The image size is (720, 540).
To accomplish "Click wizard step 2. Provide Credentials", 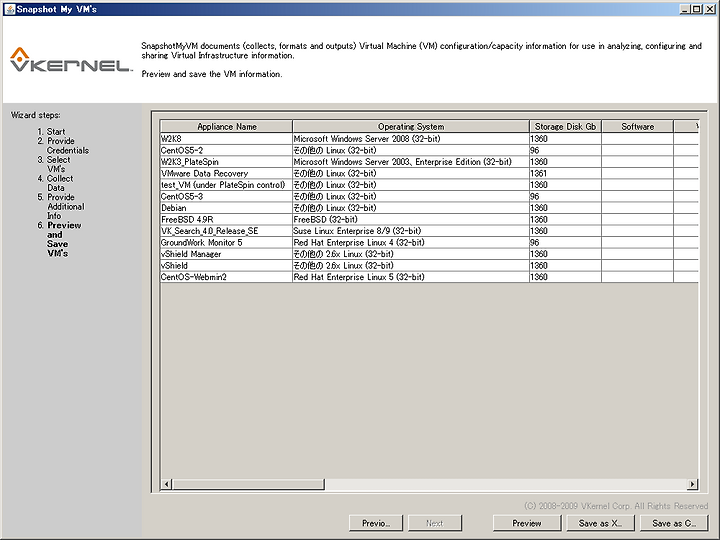I will (63, 146).
